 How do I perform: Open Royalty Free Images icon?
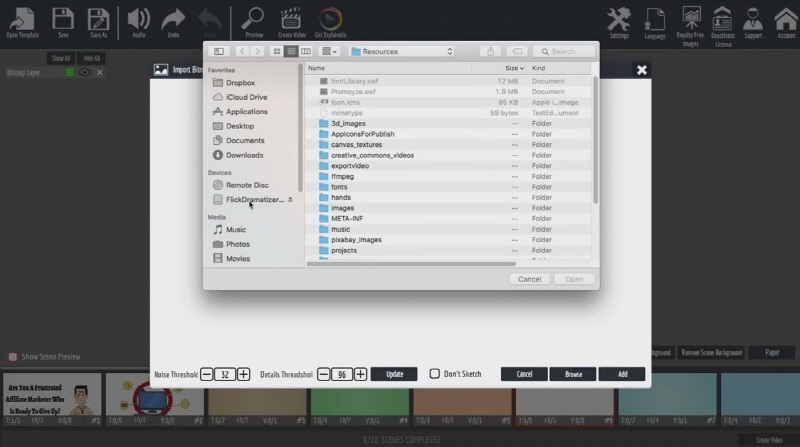tap(690, 27)
